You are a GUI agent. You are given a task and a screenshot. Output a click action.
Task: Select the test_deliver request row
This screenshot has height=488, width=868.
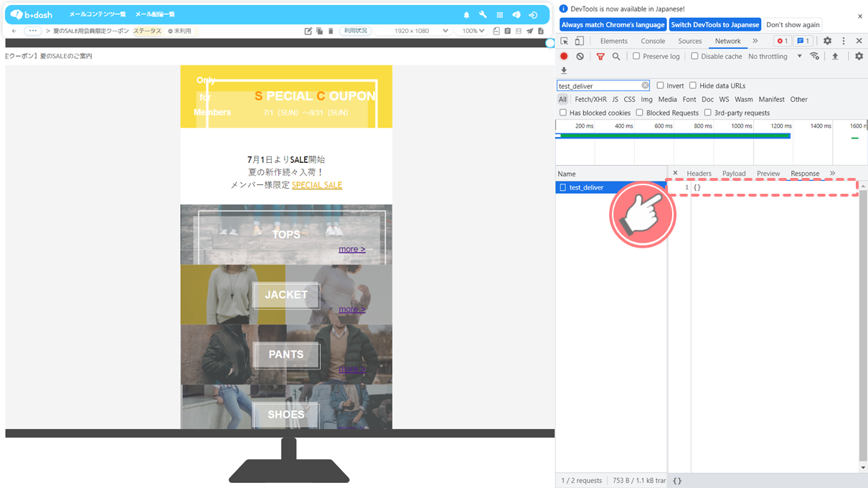(x=611, y=187)
